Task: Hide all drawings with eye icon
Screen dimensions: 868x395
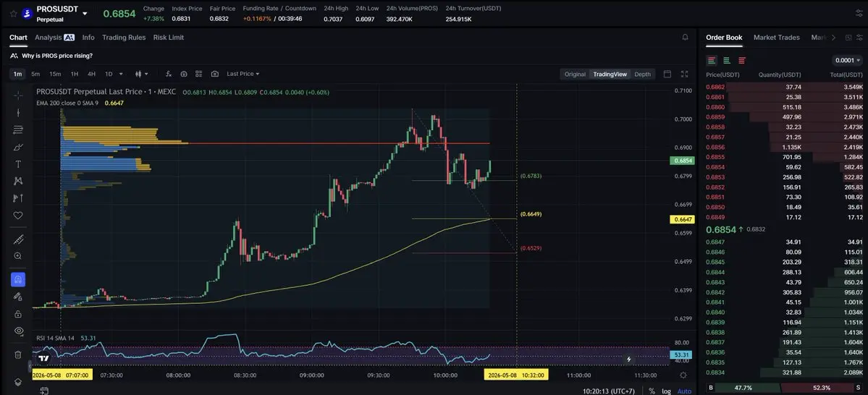Action: [17, 331]
